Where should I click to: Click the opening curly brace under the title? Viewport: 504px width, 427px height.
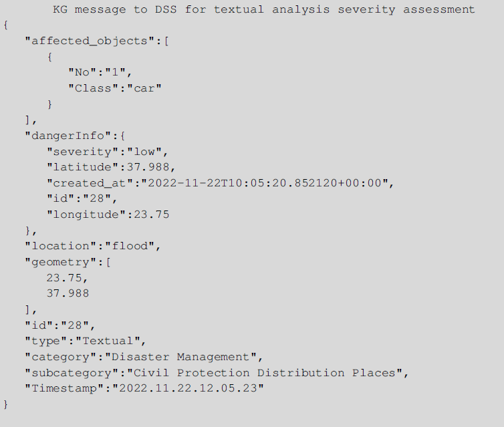[x=5, y=25]
